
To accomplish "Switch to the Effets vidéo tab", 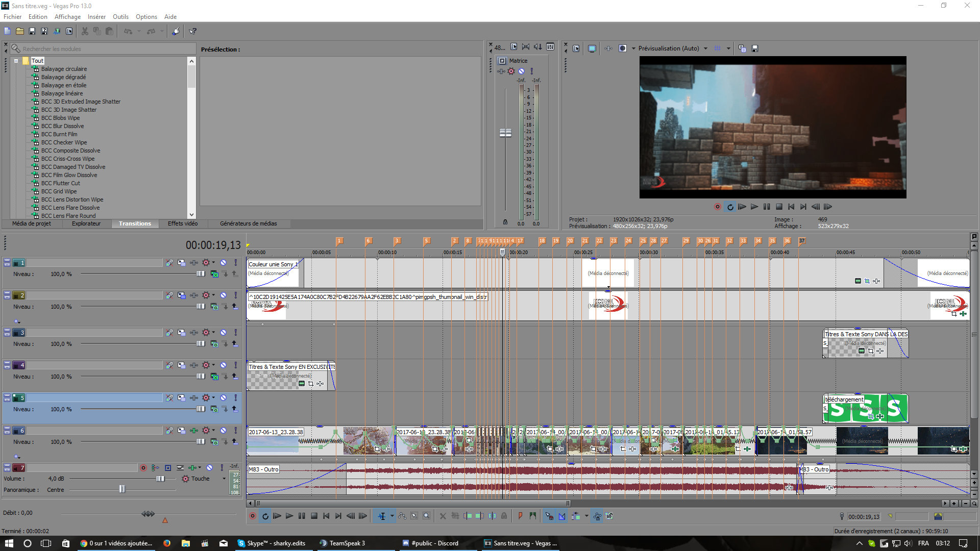I will [182, 223].
